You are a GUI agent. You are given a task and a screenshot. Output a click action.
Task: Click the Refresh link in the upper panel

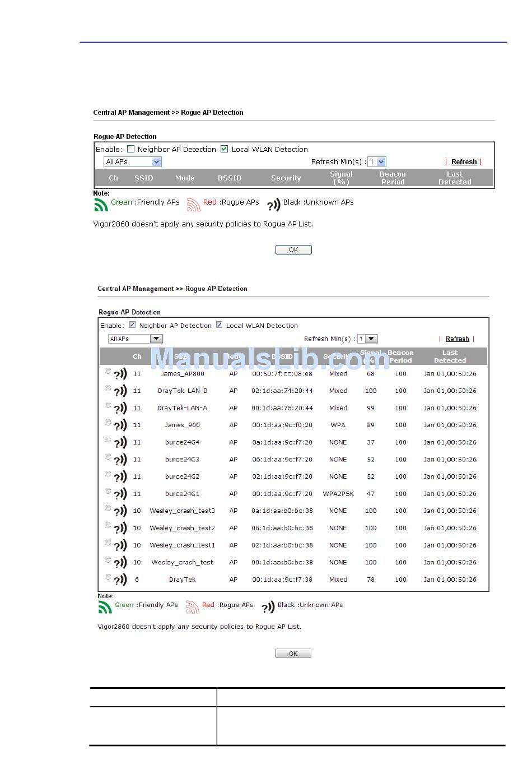(464, 162)
